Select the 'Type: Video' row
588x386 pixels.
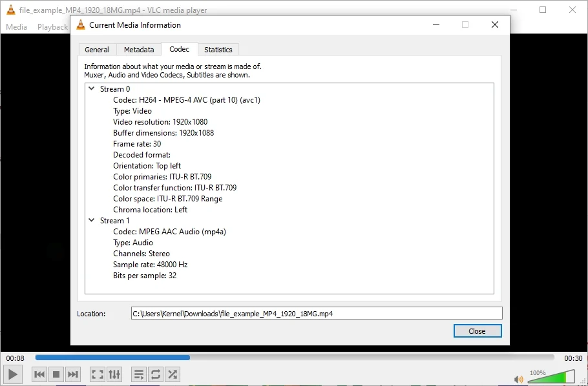coord(132,111)
